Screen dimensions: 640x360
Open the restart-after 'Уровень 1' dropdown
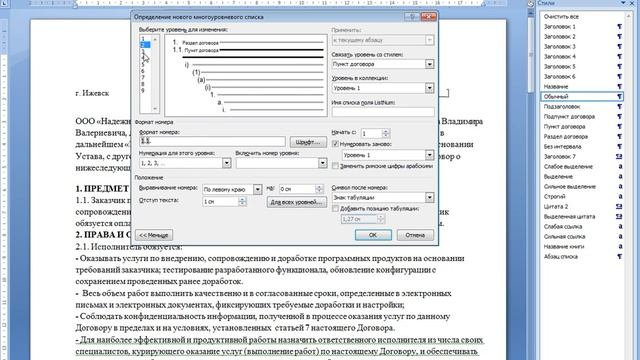[429, 155]
